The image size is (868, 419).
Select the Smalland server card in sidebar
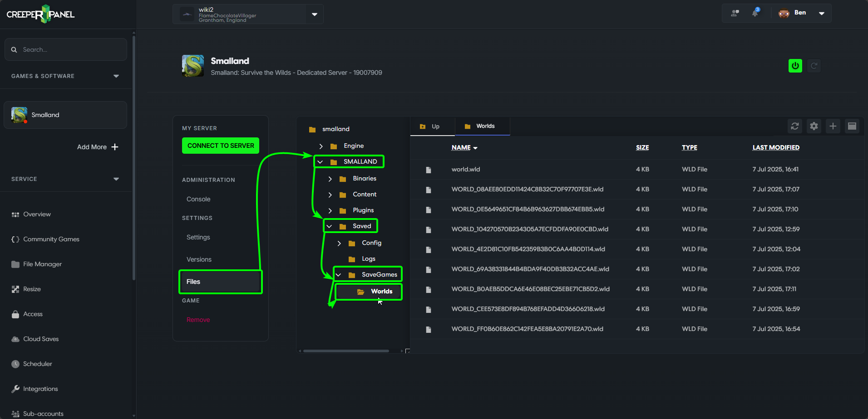click(x=65, y=115)
